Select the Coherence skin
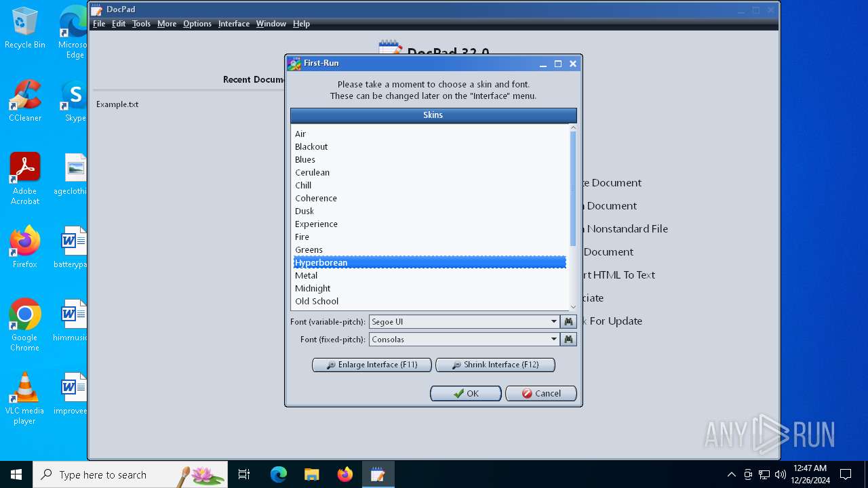 tap(430, 198)
